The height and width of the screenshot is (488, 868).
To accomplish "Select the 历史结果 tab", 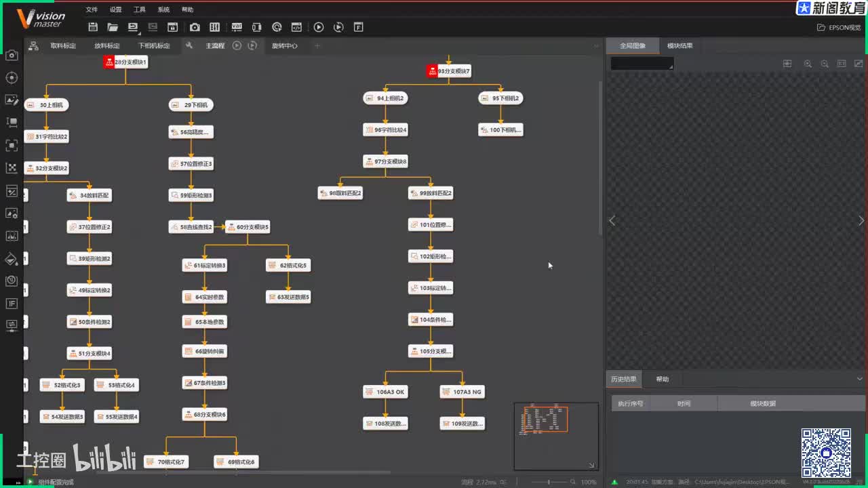I will 624,379.
